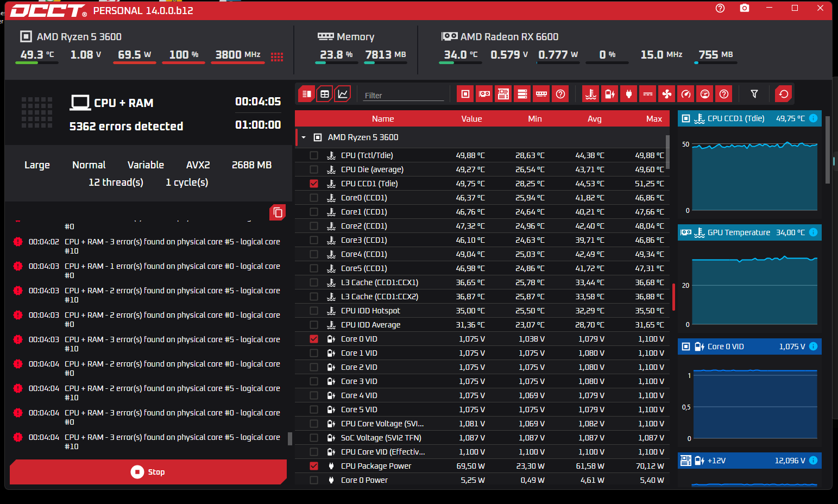
Task: Filter sensors by power plug icon
Action: [629, 94]
